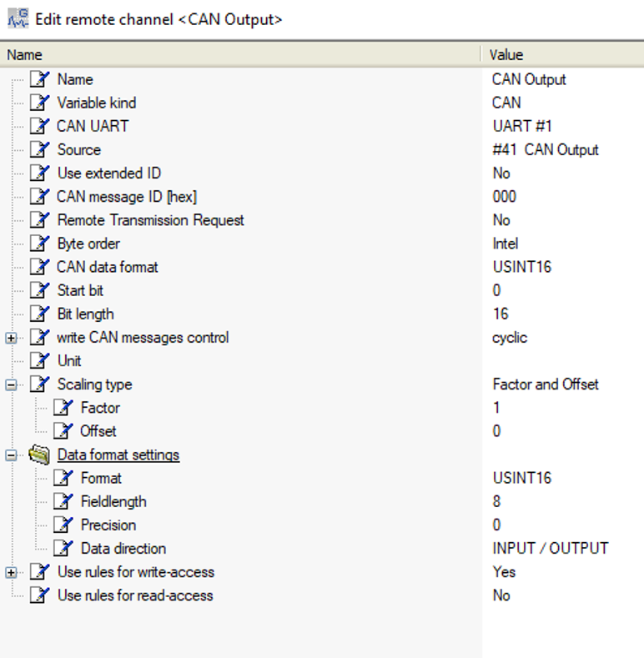Screen dimensions: 644x658
Task: Select the Bit length value 16
Action: tap(501, 314)
